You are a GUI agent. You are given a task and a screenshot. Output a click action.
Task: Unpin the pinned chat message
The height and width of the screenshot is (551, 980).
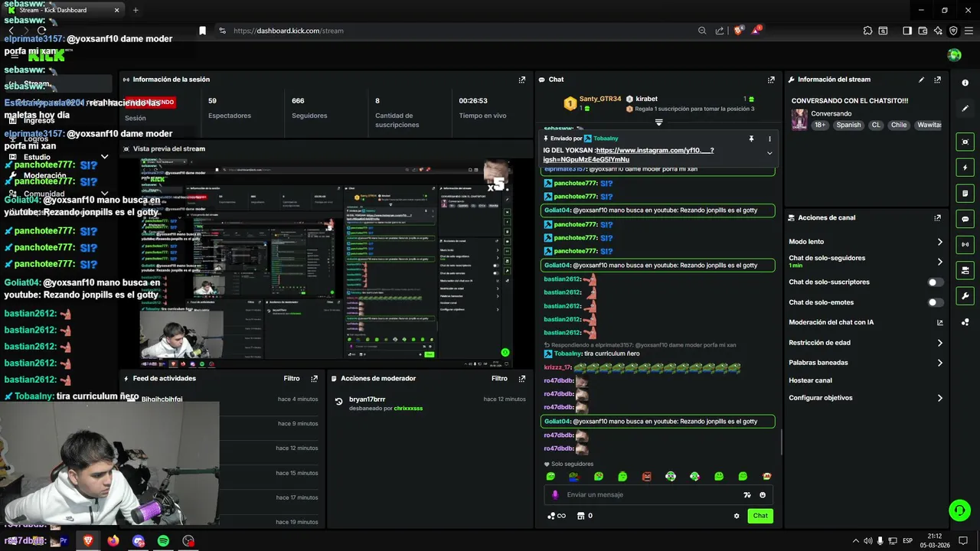click(x=751, y=139)
